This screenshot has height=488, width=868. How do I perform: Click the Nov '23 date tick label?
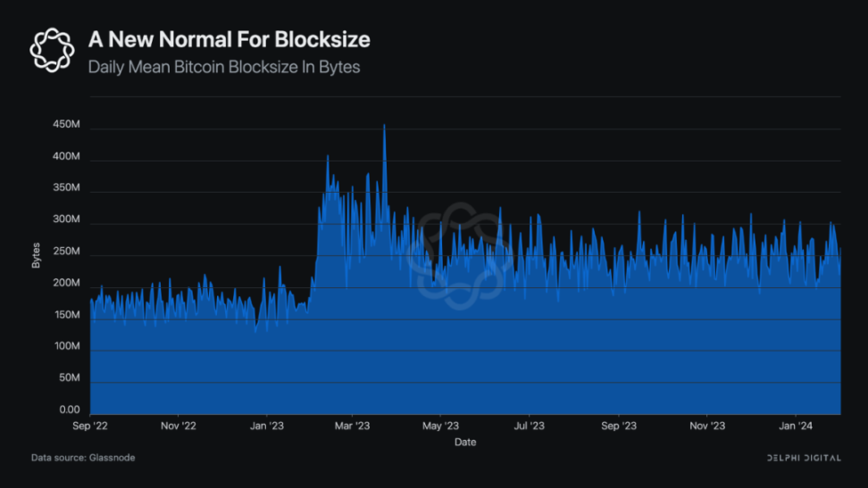[705, 426]
